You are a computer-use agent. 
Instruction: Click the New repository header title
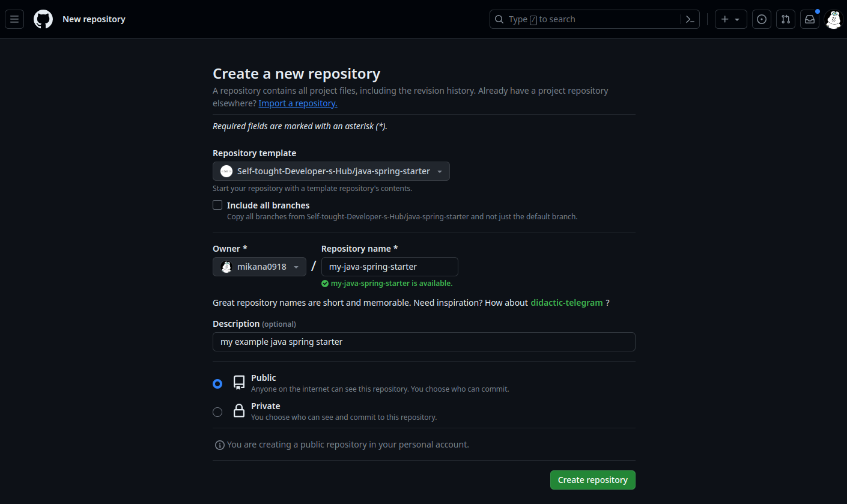pos(94,19)
